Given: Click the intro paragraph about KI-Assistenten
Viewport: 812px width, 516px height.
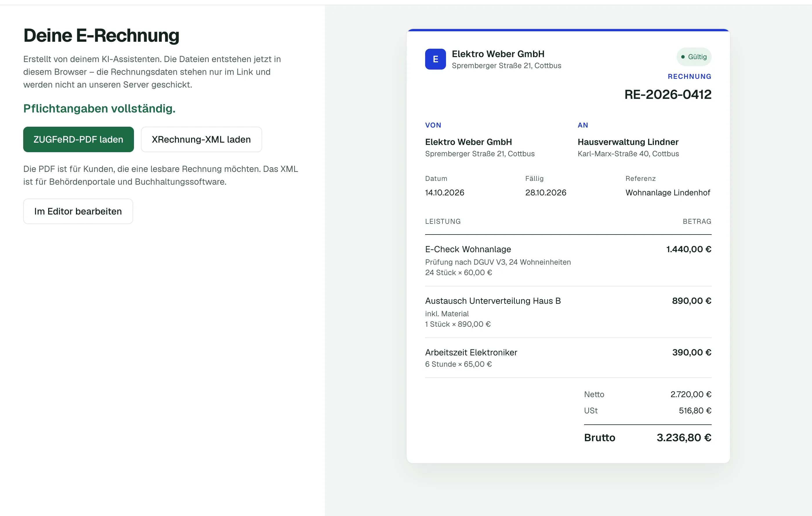Looking at the screenshot, I should 152,72.
